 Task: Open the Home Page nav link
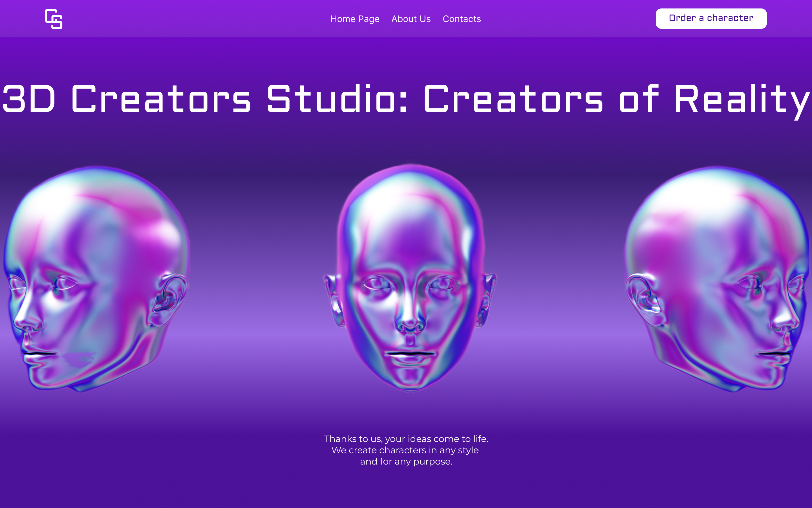[x=355, y=19]
